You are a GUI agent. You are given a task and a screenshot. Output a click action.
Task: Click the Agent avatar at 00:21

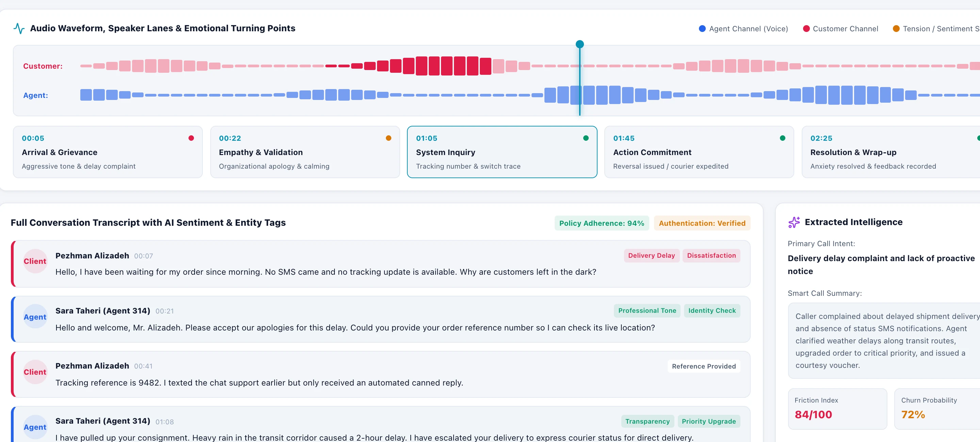pos(35,317)
